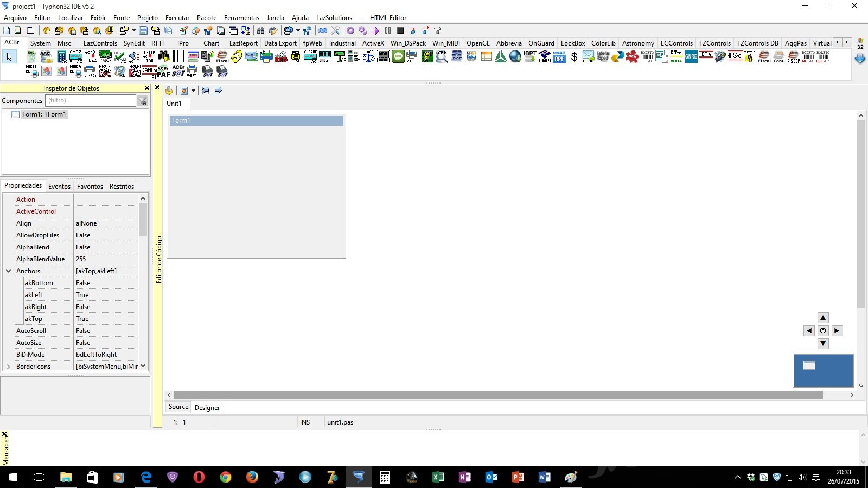
Task: Select the ACBr PAF component icon
Action: [x=163, y=70]
